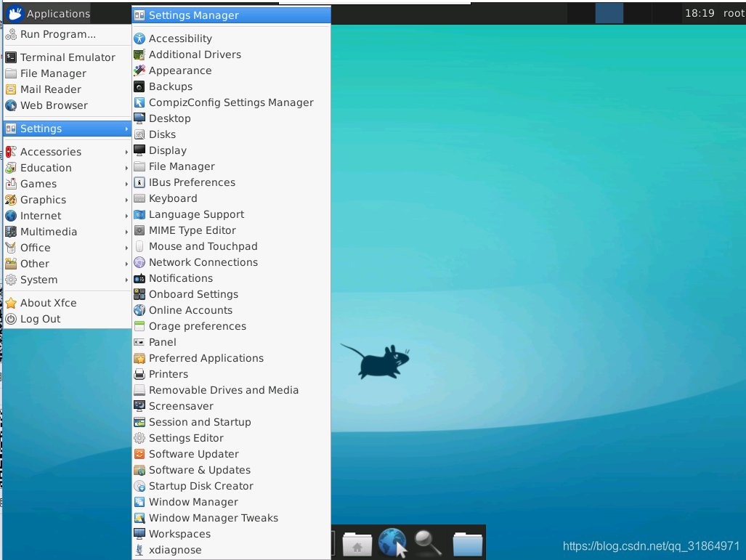Expand the Accessories submenu arrow

[126, 153]
